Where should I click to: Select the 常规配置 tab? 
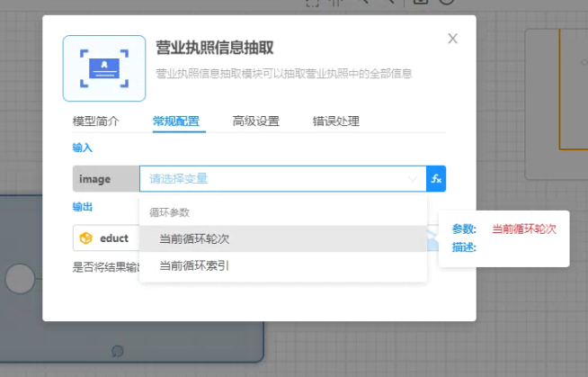pos(176,121)
